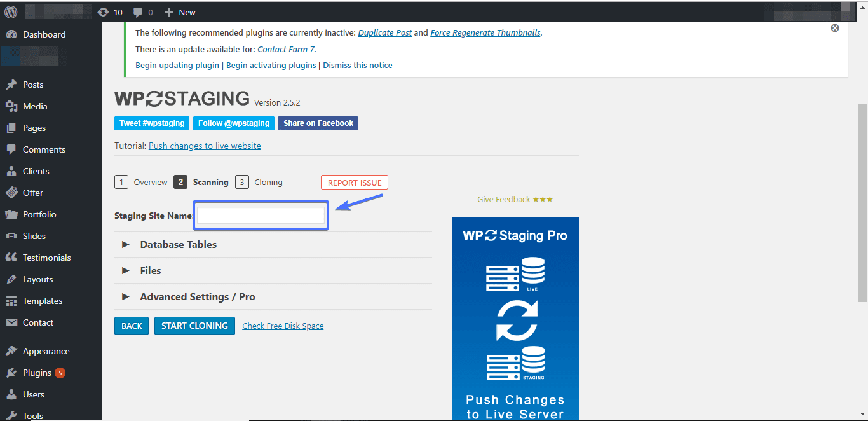Image resolution: width=868 pixels, height=421 pixels.
Task: Click the Posts pin icon
Action: point(11,85)
